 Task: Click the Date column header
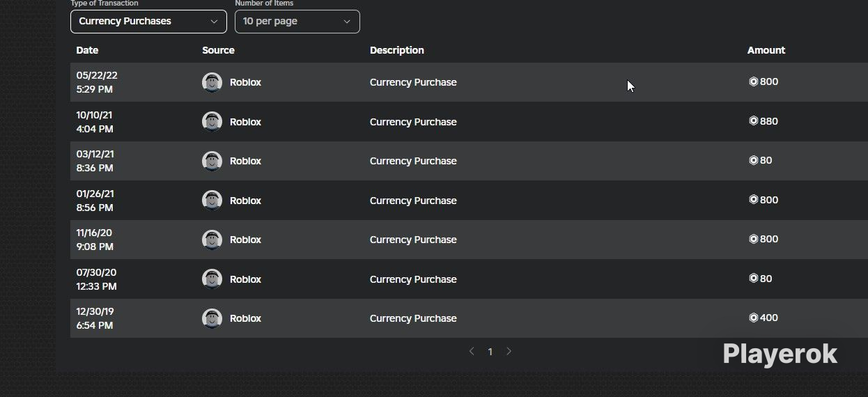coord(87,50)
